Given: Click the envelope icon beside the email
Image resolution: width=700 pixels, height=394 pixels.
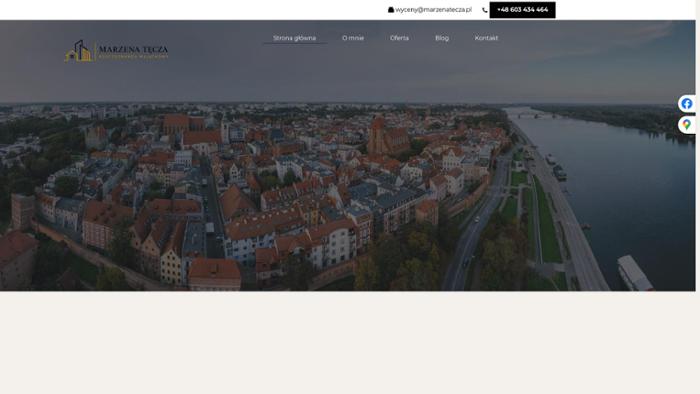Looking at the screenshot, I should pos(391,10).
